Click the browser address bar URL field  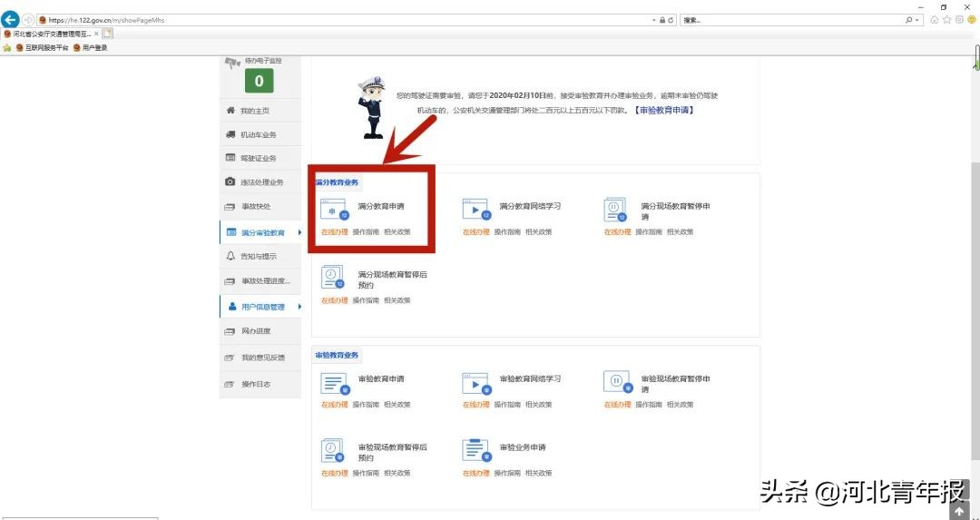tap(345, 20)
